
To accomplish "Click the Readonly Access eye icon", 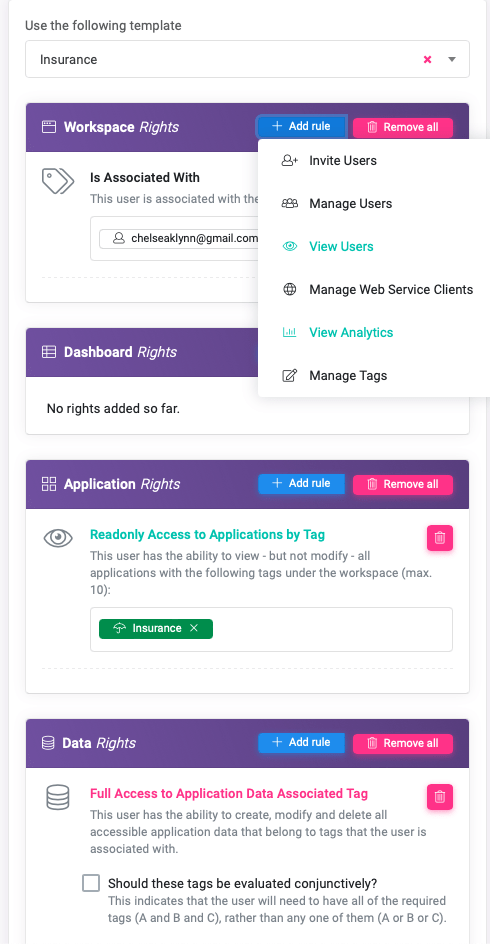I will (58, 538).
